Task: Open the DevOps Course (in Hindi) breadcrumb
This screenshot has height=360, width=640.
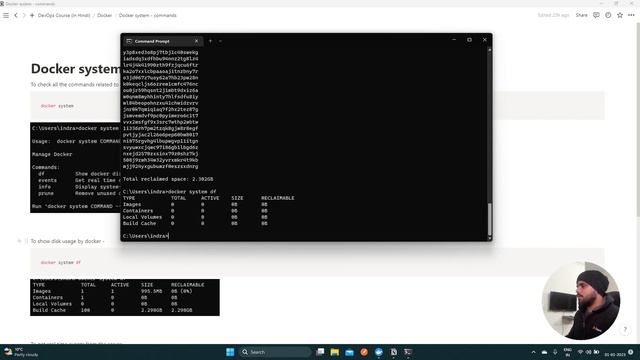Action: point(64,15)
